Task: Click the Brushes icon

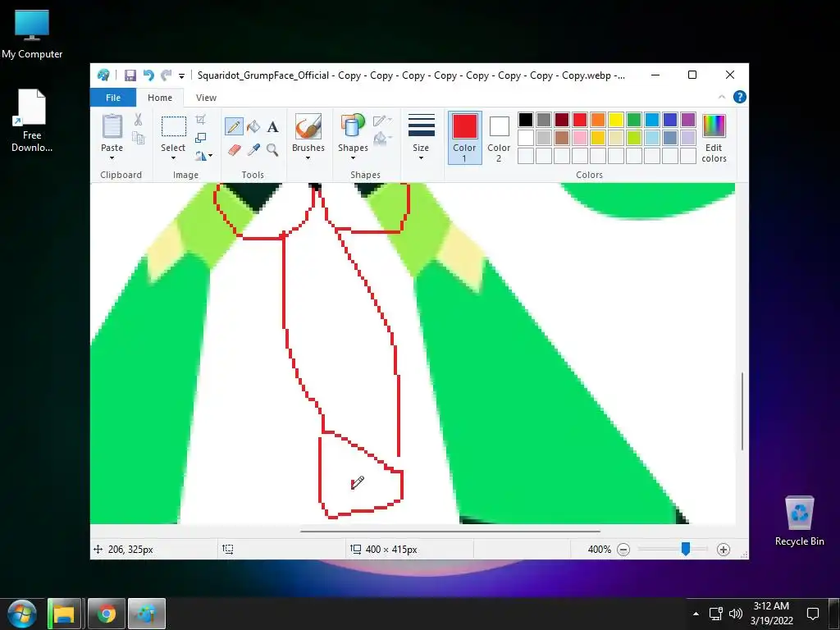Action: tap(308, 126)
